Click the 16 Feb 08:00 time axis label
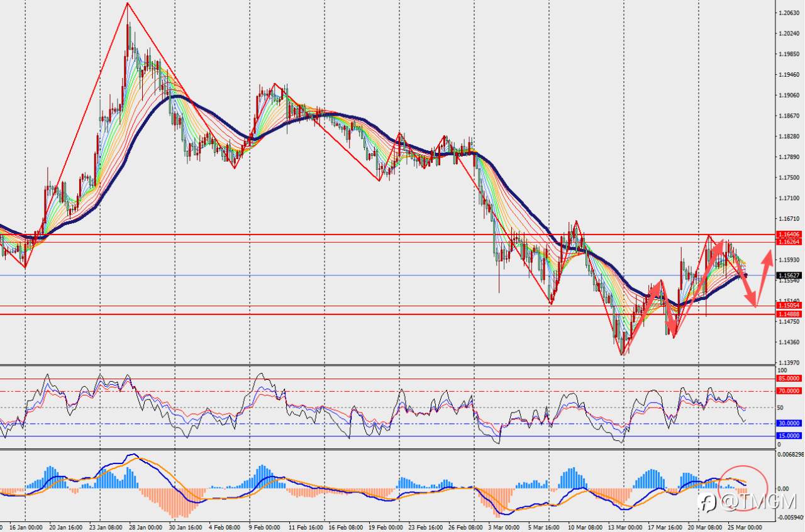Image resolution: width=805 pixels, height=532 pixels. pyautogui.click(x=345, y=527)
